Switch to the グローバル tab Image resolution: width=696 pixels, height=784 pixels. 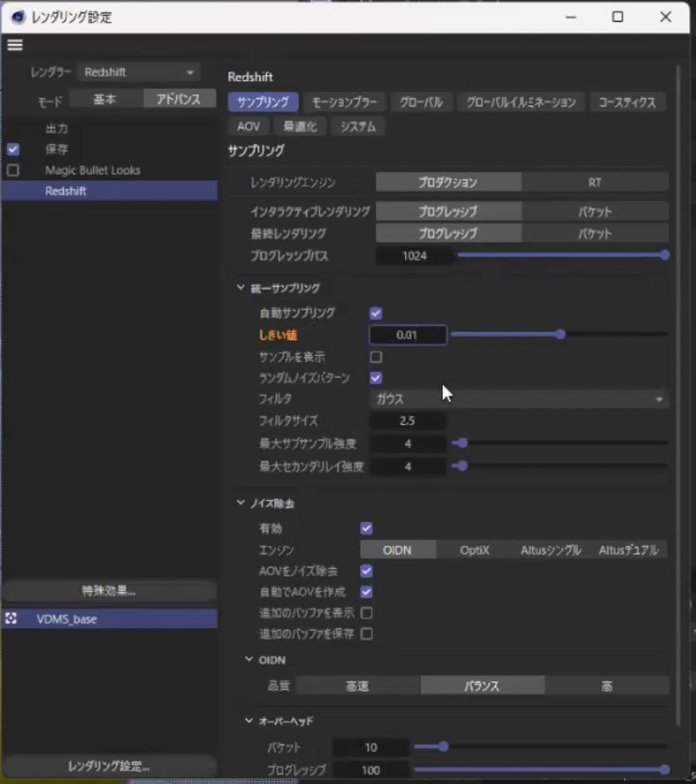(421, 103)
